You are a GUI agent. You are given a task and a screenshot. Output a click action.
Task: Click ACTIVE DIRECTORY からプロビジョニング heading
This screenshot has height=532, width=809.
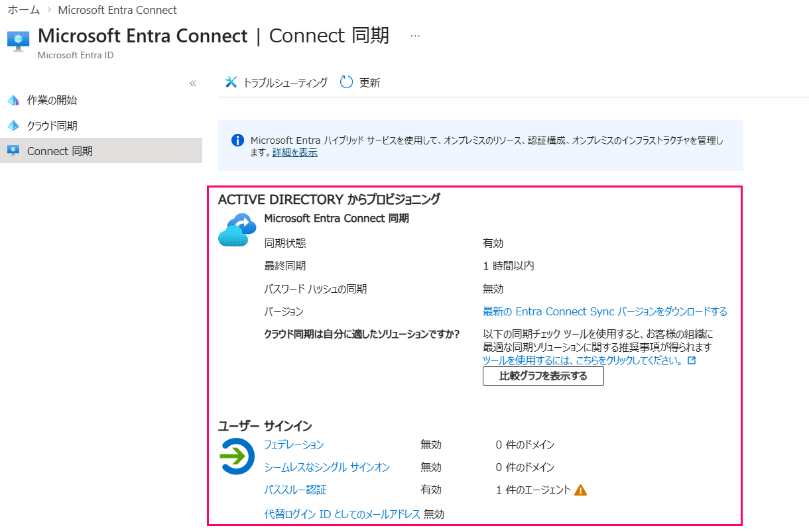(329, 199)
